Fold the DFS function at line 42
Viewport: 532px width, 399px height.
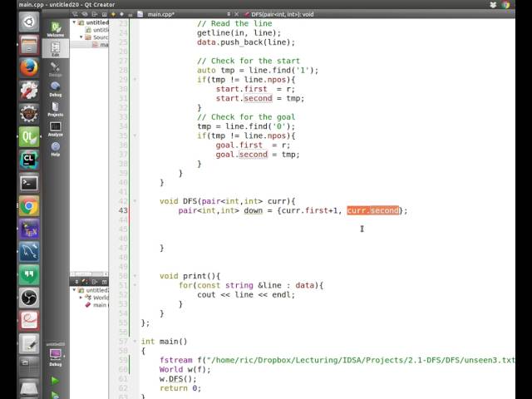[135, 201]
